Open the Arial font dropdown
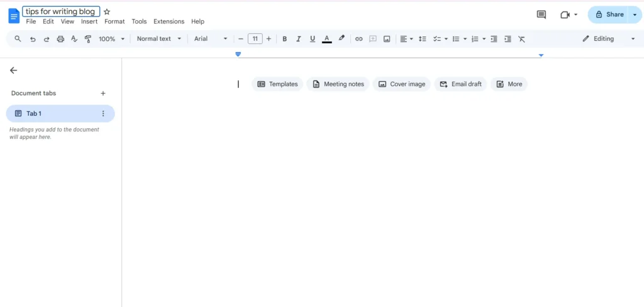644x307 pixels. coord(210,39)
